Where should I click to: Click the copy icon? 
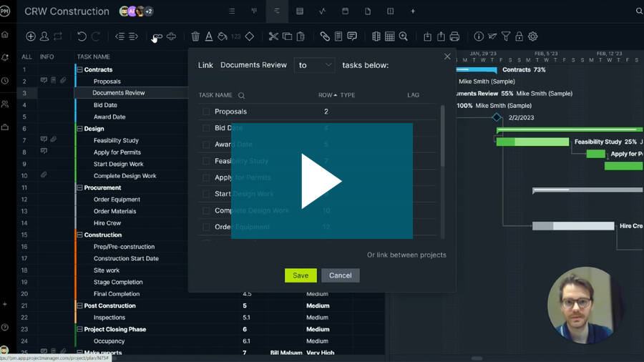[288, 36]
